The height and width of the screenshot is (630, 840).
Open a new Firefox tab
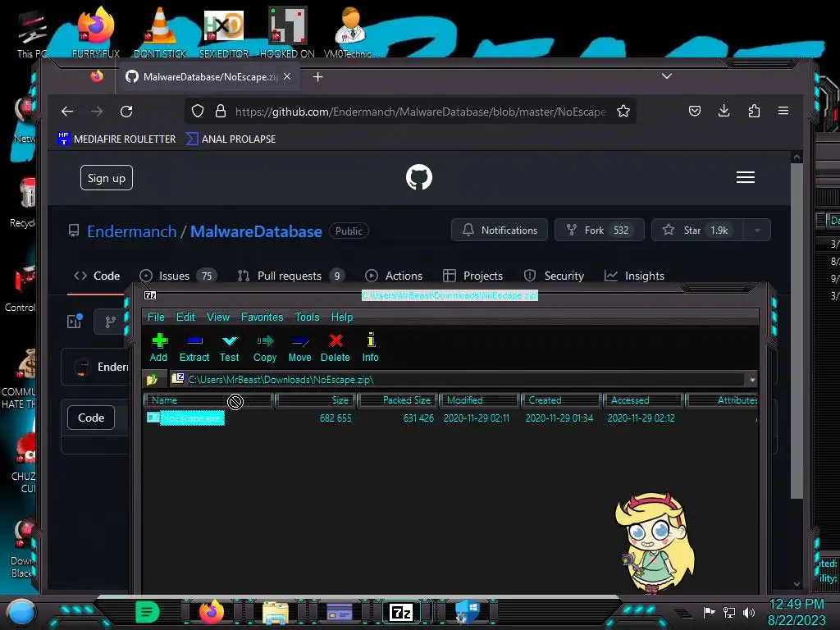click(x=317, y=77)
